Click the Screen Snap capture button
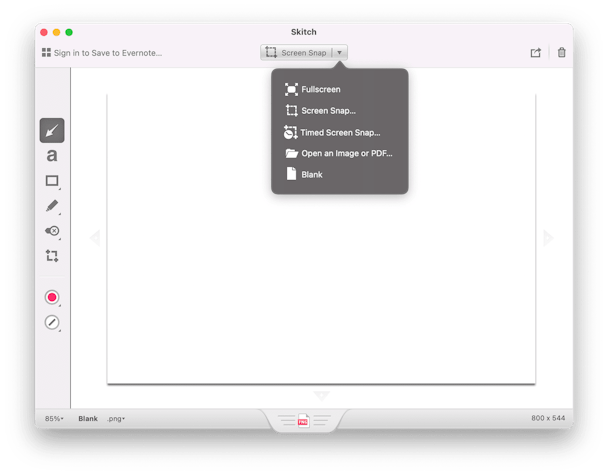 point(296,52)
